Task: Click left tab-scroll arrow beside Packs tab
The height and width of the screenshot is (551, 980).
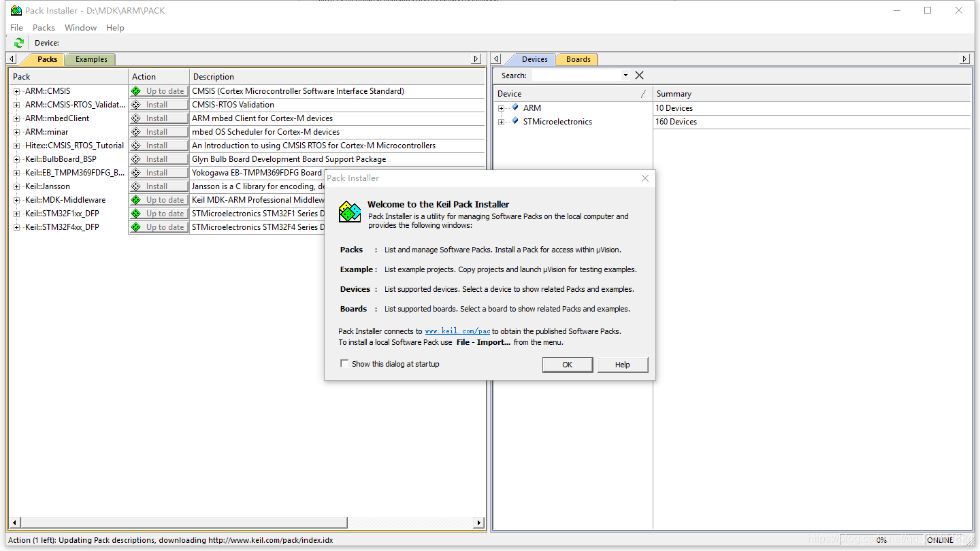Action: (x=12, y=59)
